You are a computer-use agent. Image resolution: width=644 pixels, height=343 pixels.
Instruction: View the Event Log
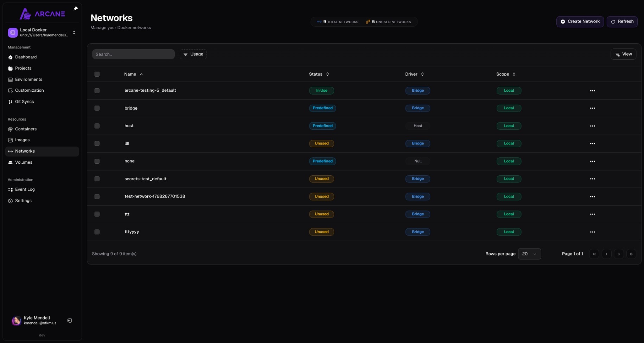pyautogui.click(x=25, y=189)
